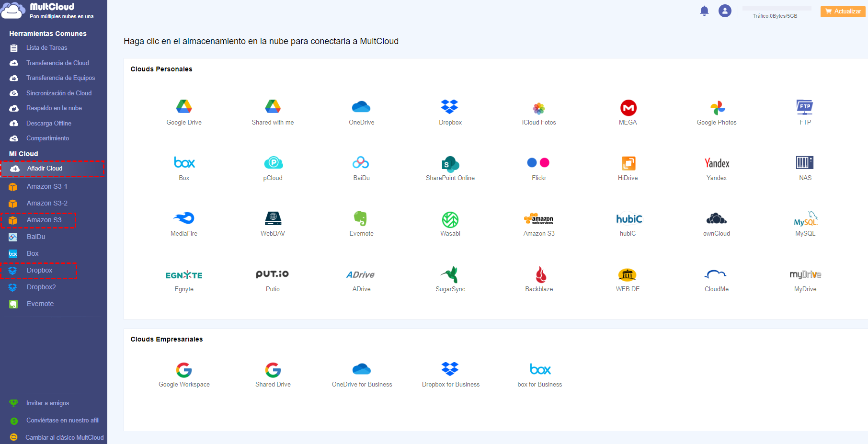Viewport: 868px width, 444px height.
Task: Switch via Cambiar al clásico MultCloud
Action: click(x=64, y=438)
